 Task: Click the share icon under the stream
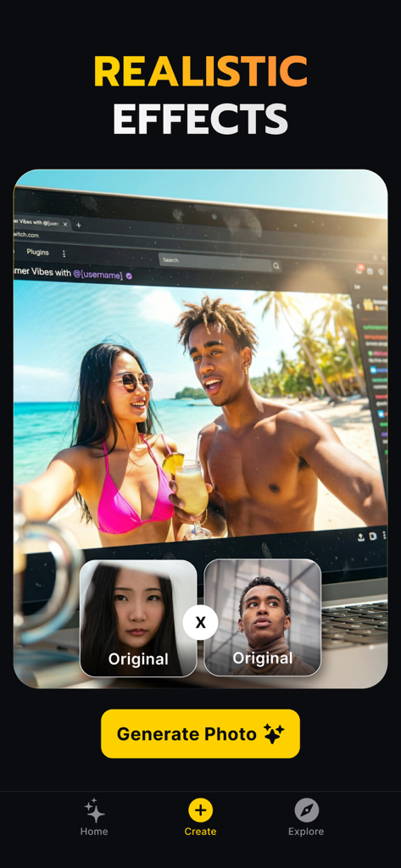click(361, 537)
